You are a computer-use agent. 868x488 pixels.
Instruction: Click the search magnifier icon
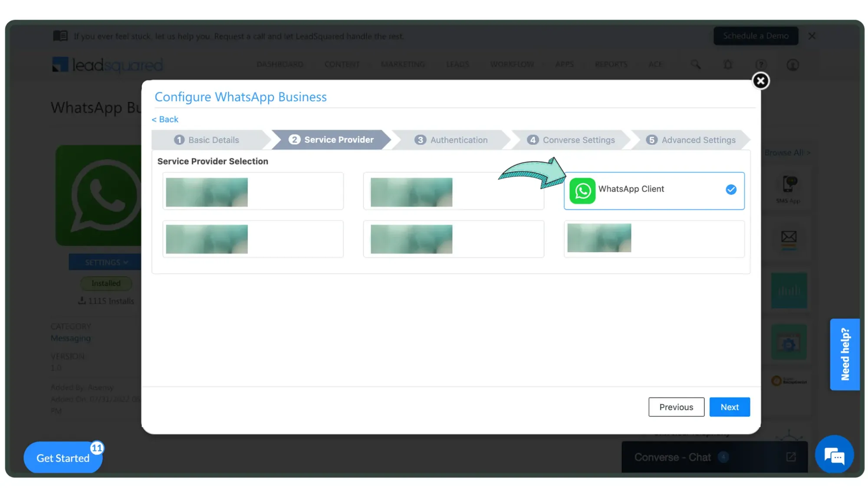pyautogui.click(x=696, y=65)
